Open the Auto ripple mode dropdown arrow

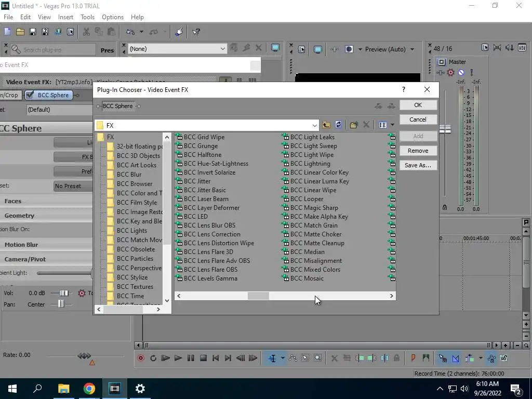pos(481,358)
